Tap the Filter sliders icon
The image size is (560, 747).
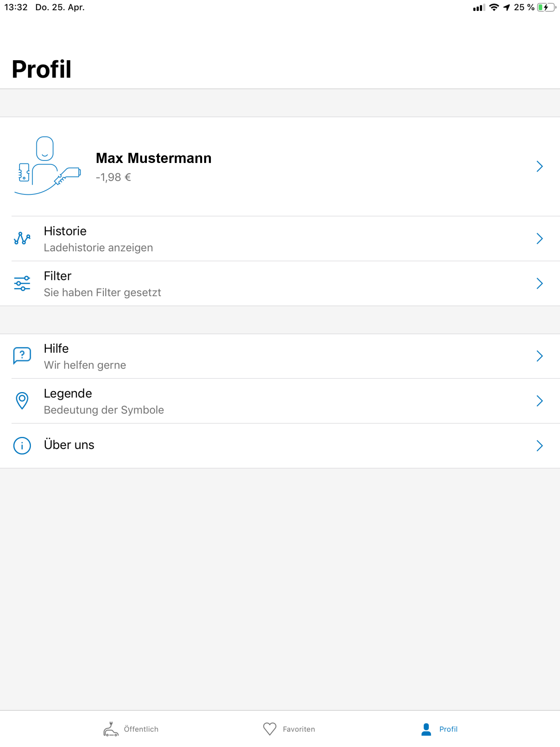(x=22, y=283)
